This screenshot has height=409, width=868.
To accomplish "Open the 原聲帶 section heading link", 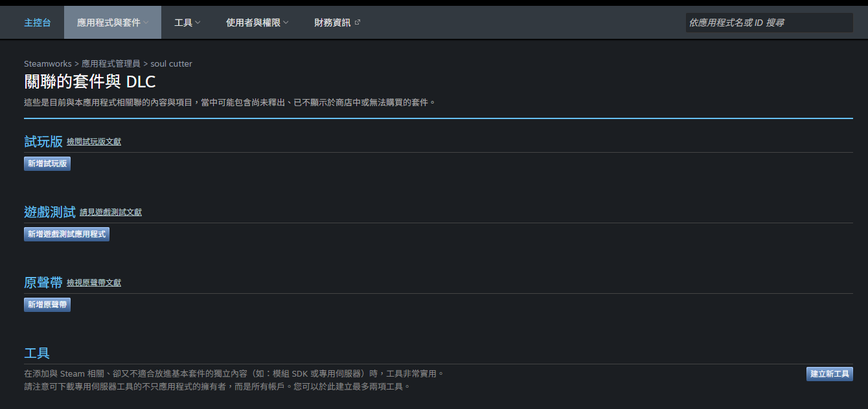I will pos(41,281).
